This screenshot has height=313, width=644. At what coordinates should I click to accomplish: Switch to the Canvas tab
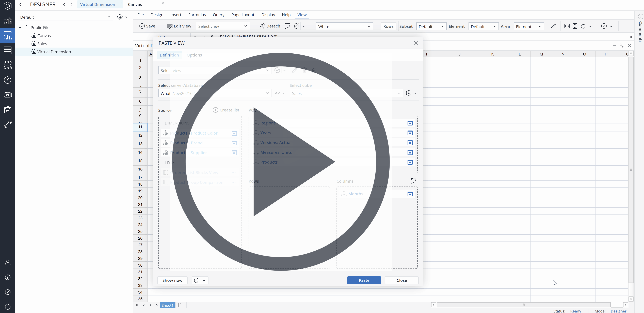(x=135, y=5)
